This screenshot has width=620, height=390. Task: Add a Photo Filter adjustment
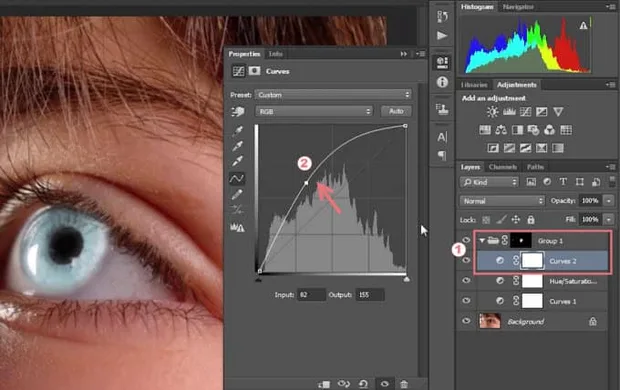tap(533, 130)
